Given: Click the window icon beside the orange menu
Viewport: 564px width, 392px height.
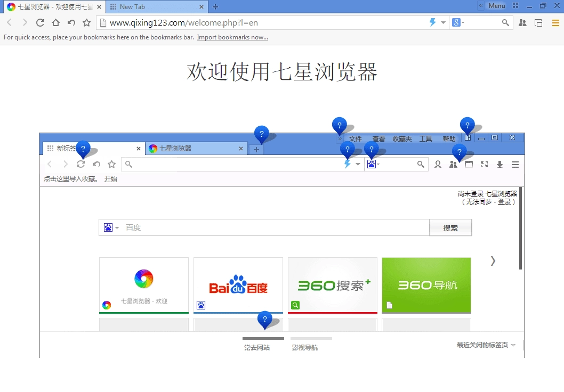Looking at the screenshot, I should pyautogui.click(x=538, y=23).
